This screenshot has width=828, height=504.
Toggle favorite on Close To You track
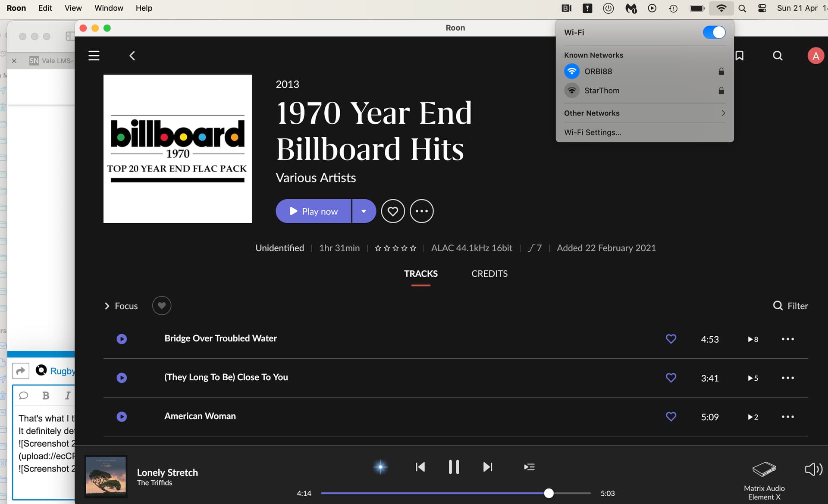pos(671,378)
